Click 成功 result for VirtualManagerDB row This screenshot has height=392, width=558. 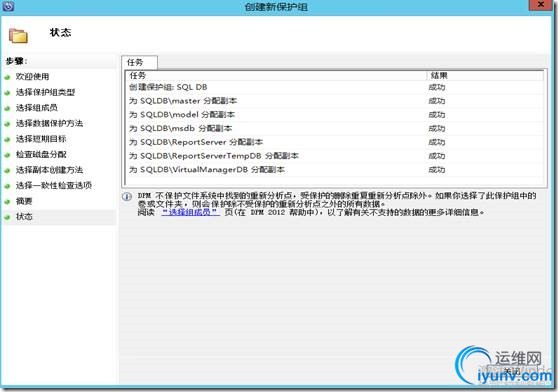click(x=437, y=170)
